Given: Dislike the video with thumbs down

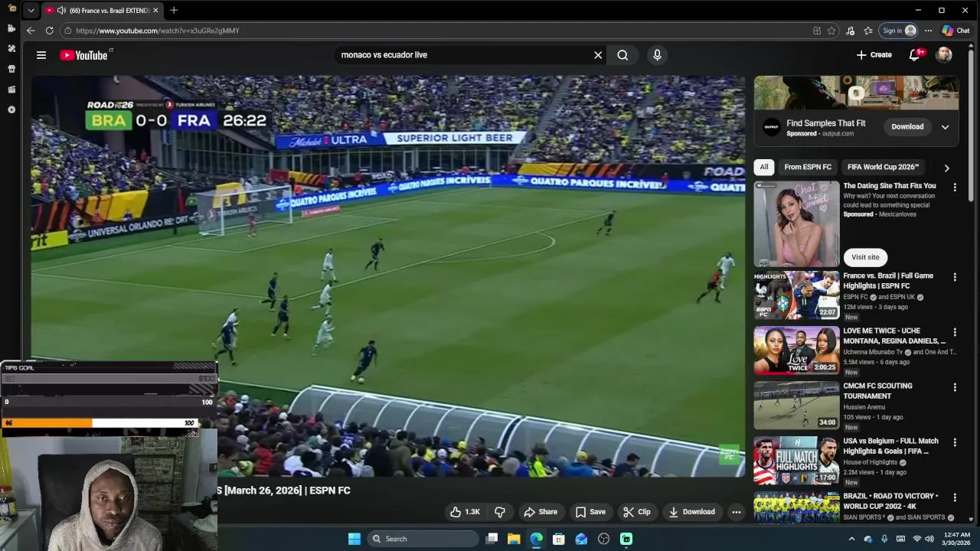Looking at the screenshot, I should pos(500,512).
